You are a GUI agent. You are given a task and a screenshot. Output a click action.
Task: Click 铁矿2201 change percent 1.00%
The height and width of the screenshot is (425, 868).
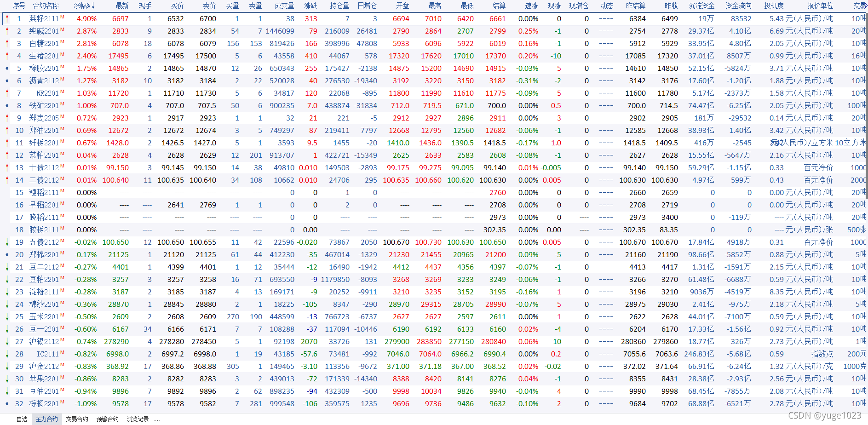click(86, 106)
